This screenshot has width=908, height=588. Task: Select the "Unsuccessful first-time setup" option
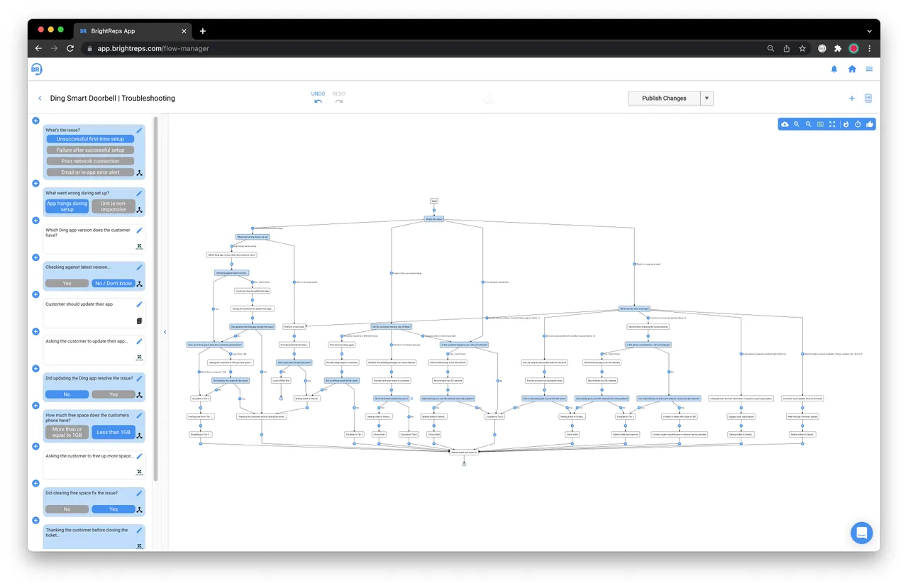[x=90, y=139]
